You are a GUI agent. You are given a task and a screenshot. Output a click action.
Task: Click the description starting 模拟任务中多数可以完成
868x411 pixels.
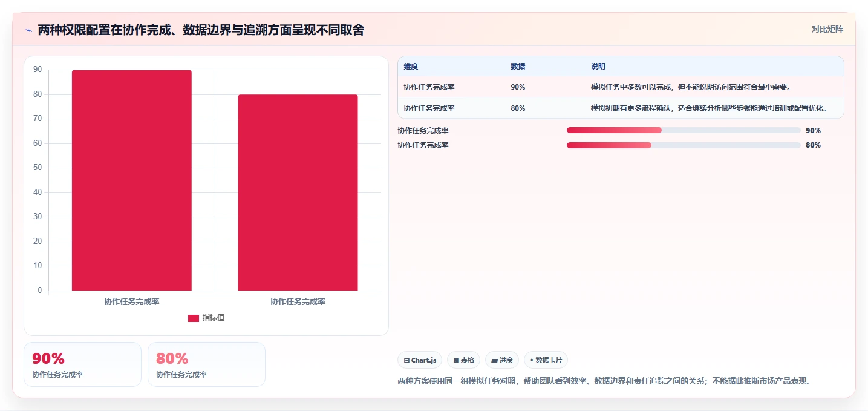coord(691,87)
